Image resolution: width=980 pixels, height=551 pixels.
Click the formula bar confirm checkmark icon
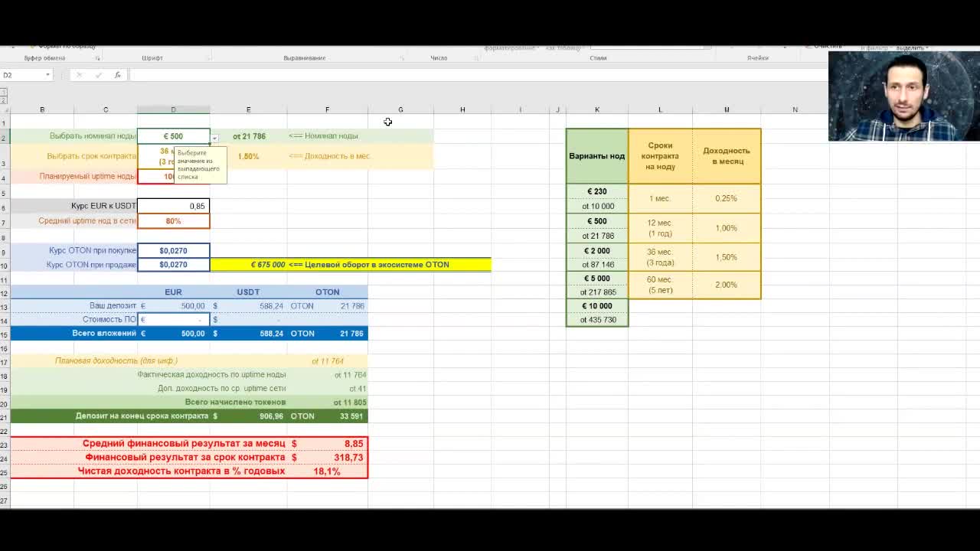(x=98, y=75)
